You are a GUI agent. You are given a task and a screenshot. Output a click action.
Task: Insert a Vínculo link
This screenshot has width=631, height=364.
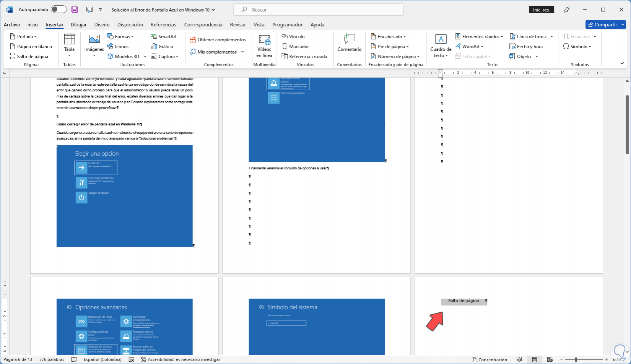point(293,37)
